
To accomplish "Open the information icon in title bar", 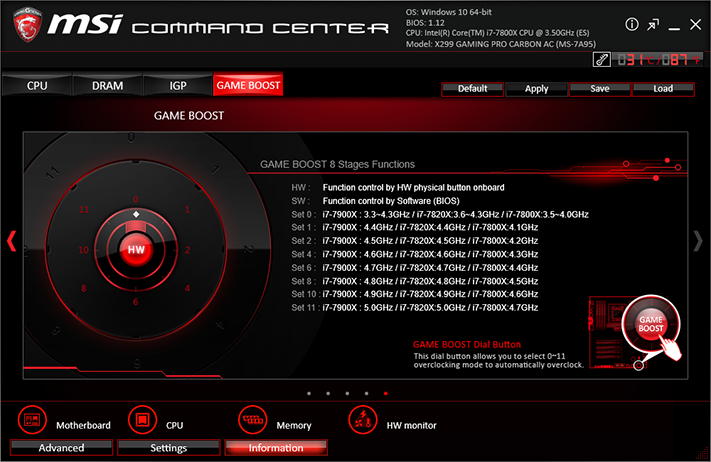I will [x=632, y=24].
